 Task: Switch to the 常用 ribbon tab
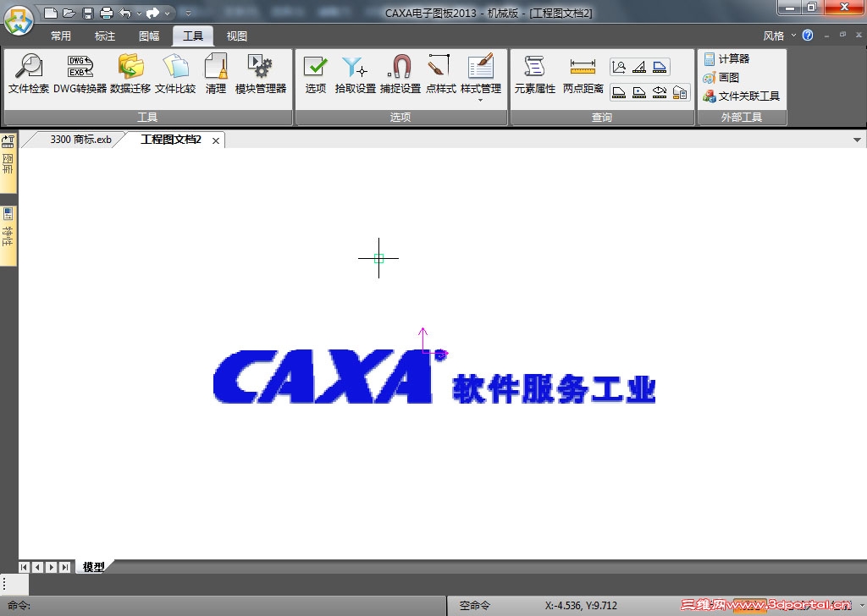(x=61, y=36)
